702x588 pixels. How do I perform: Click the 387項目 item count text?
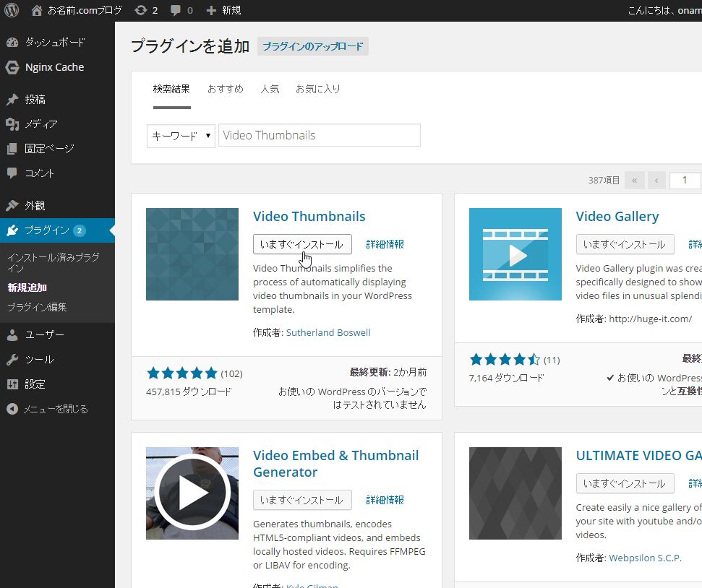tap(604, 181)
